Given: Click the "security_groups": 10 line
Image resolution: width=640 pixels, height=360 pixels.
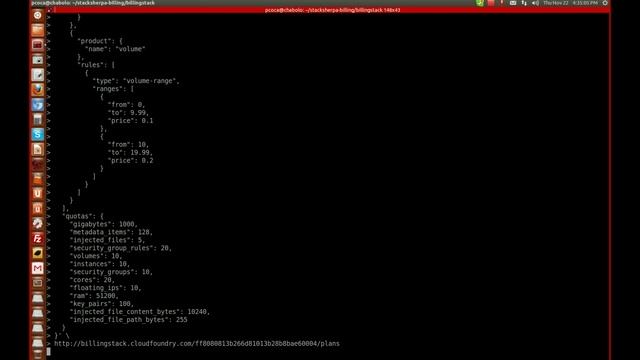Looking at the screenshot, I should click(x=111, y=272).
